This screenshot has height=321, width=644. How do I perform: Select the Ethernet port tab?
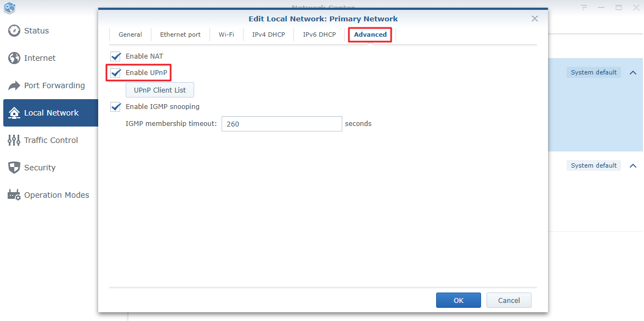coord(180,35)
